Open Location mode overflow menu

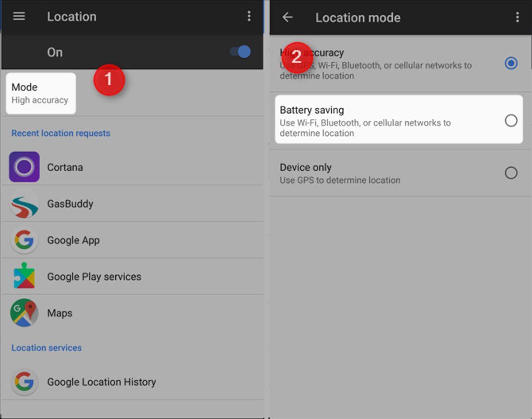(517, 17)
